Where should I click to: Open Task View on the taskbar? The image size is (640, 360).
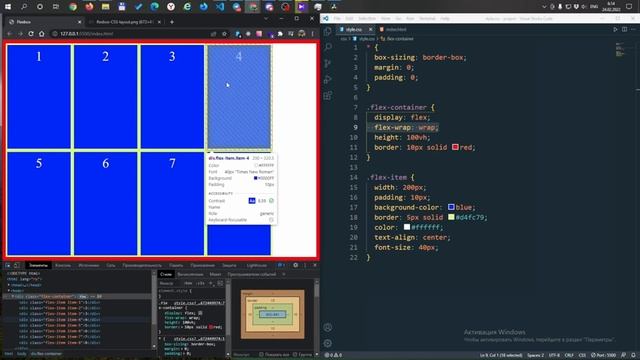(56, 7)
